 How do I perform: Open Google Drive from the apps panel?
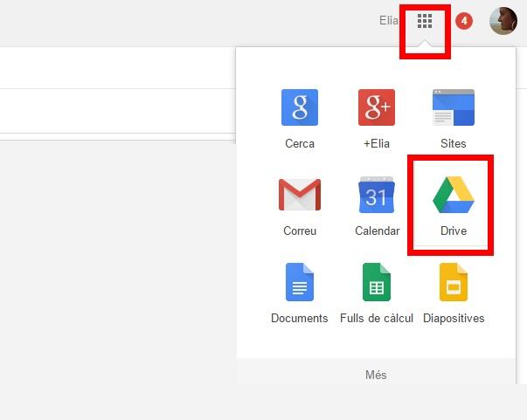pyautogui.click(x=453, y=195)
